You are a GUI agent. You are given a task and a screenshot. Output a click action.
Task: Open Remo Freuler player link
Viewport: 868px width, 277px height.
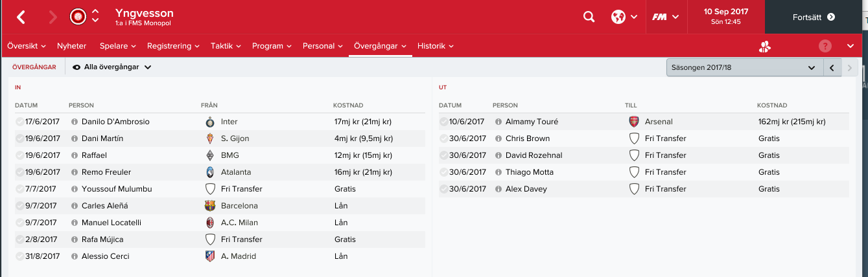[x=106, y=172]
